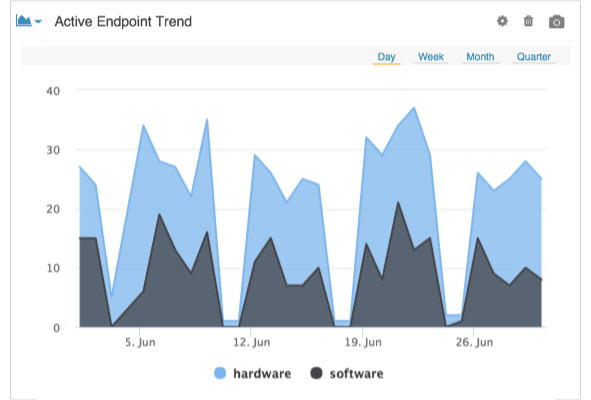Screen dimensions: 591x400
Task: Click the 26. Jun axis label
Action: [x=474, y=342]
